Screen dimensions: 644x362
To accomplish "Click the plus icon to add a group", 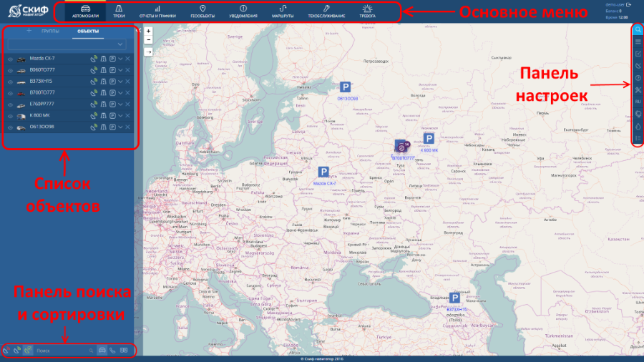I will point(29,31).
